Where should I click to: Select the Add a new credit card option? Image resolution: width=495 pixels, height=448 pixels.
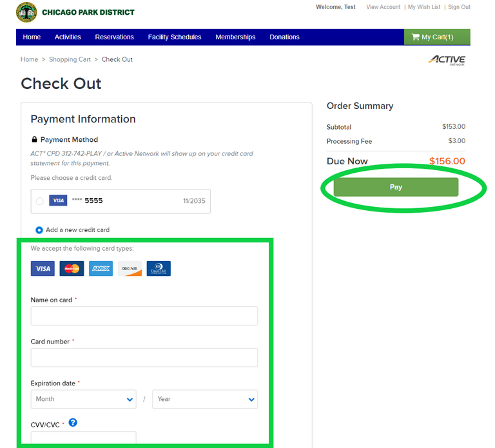click(x=39, y=230)
